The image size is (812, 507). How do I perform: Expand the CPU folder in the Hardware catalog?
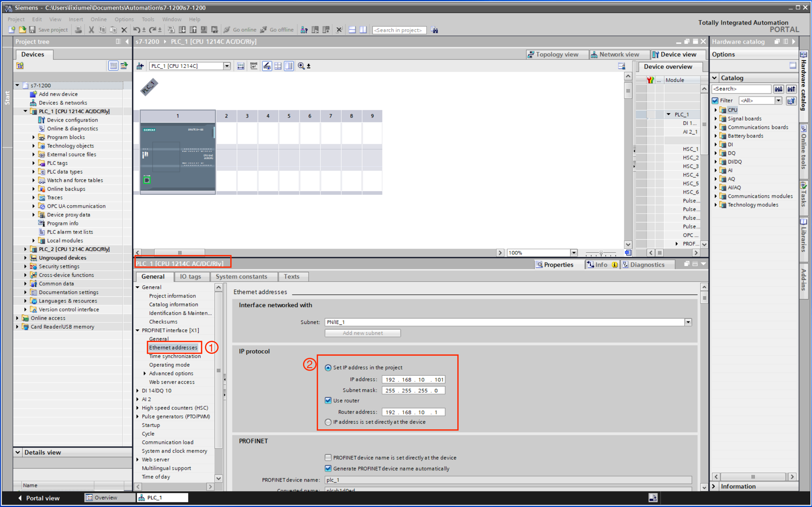(x=716, y=110)
